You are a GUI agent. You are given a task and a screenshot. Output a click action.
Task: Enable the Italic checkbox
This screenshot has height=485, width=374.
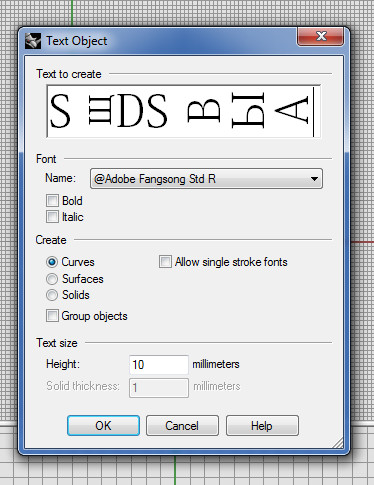point(52,217)
